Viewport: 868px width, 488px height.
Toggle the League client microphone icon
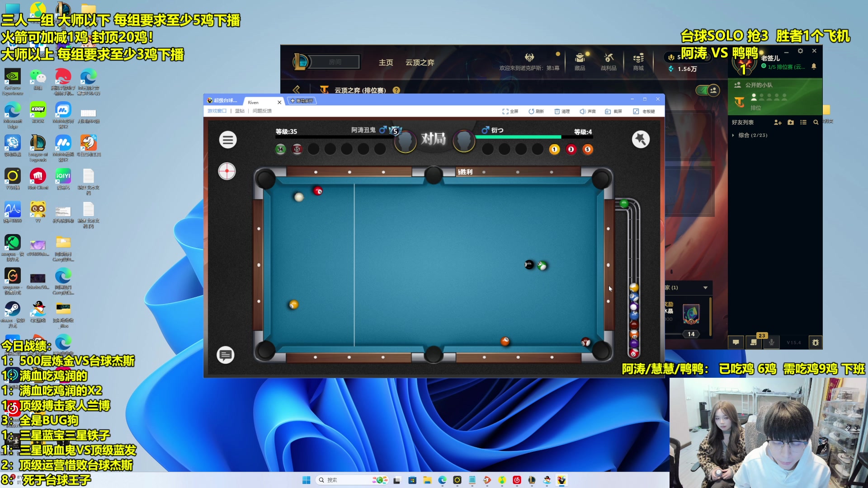point(772,343)
